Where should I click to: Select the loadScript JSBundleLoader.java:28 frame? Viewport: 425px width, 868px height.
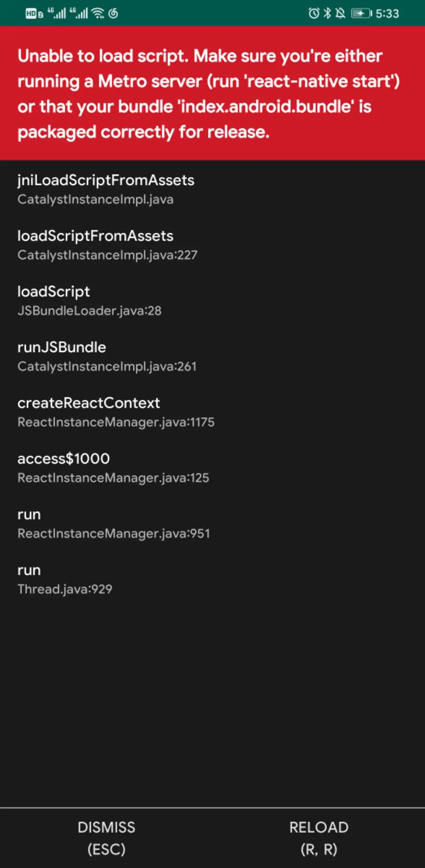point(213,300)
